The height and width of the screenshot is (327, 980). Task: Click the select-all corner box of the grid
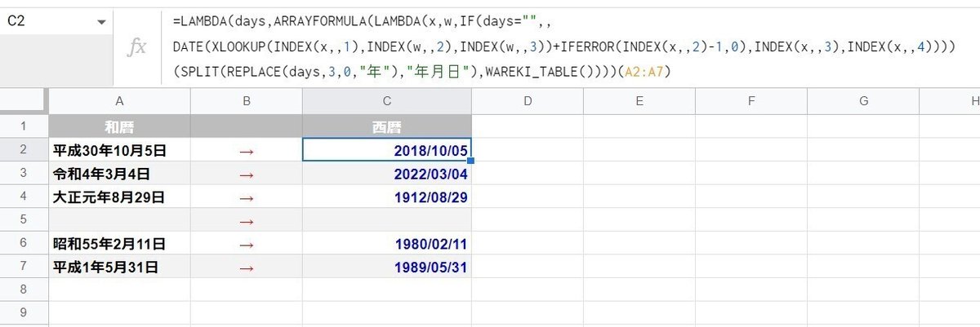tap(24, 101)
